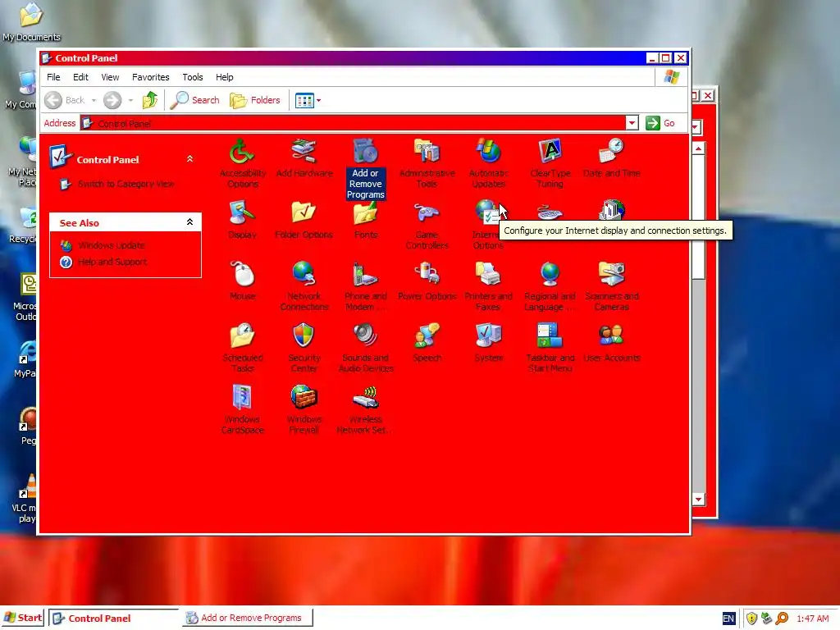
Task: Open Windows CardSpace icon
Action: (242, 398)
